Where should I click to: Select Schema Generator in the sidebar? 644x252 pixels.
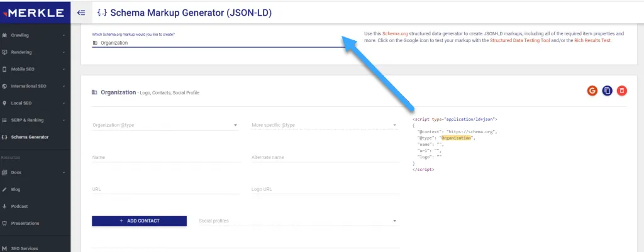pyautogui.click(x=29, y=137)
